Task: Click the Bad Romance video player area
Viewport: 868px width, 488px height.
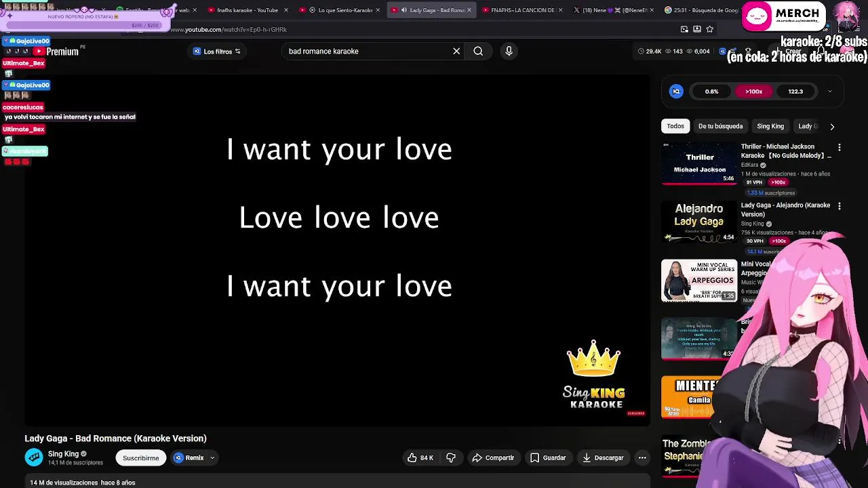Action: 338,251
